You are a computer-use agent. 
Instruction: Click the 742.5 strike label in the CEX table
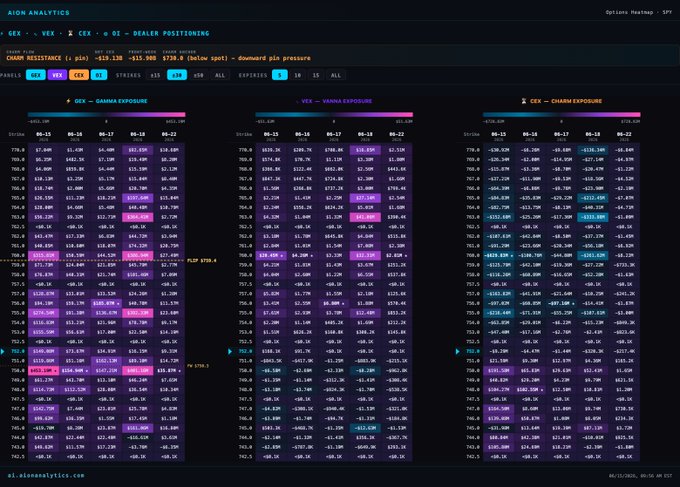(473, 457)
